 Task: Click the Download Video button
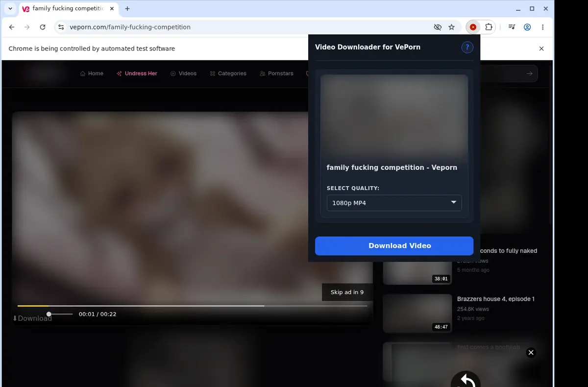pos(394,246)
